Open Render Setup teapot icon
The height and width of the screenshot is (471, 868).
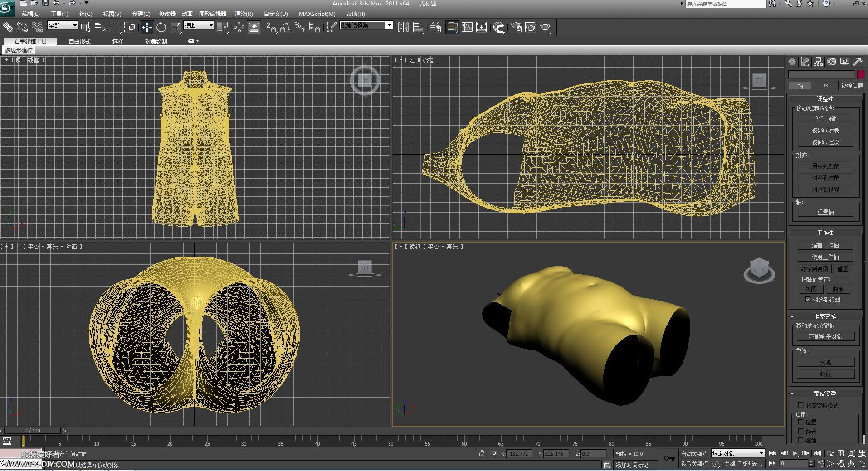(516, 27)
